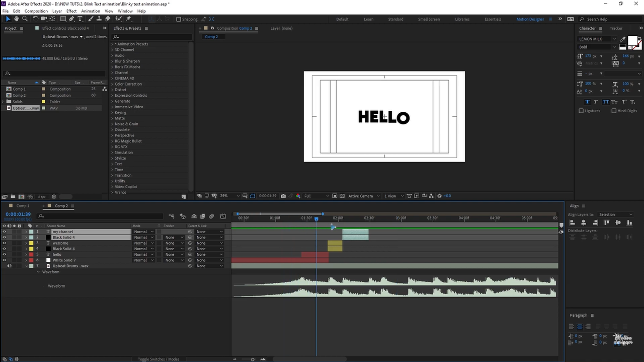Take a snapshot with the camera icon
Viewport: 644px width, 362px height.
tap(283, 196)
